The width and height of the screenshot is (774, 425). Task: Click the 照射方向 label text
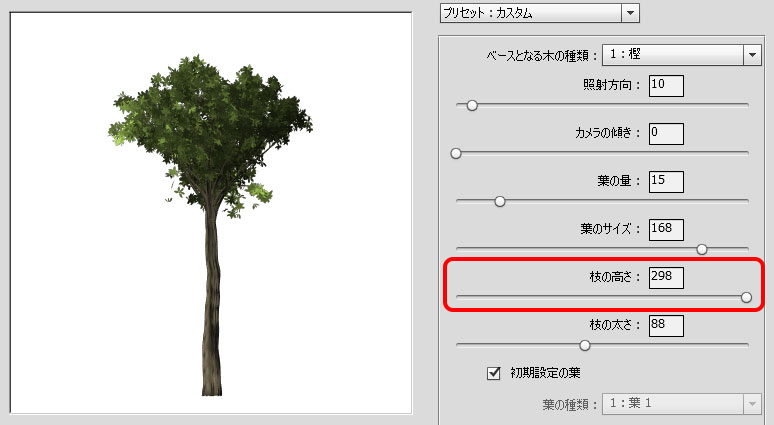[611, 85]
